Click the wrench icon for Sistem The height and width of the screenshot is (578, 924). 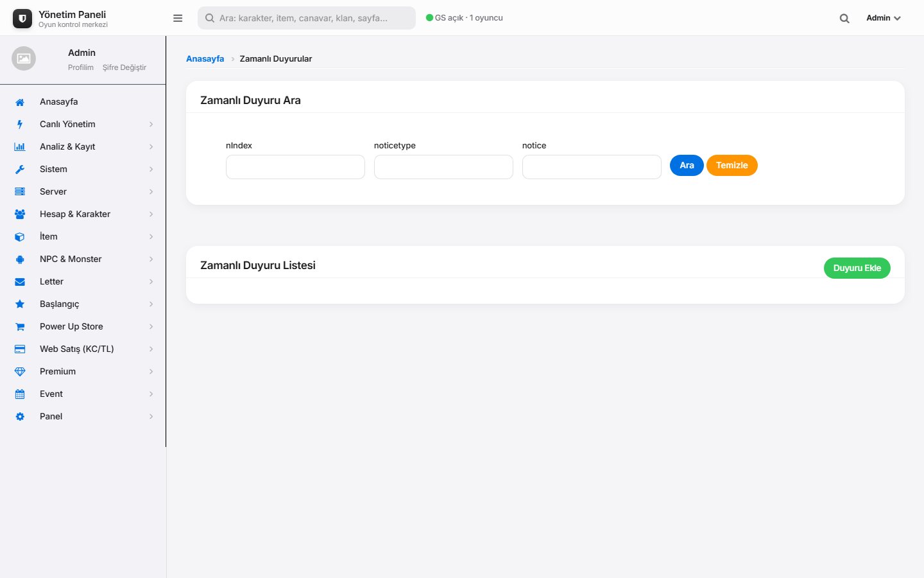tap(20, 170)
